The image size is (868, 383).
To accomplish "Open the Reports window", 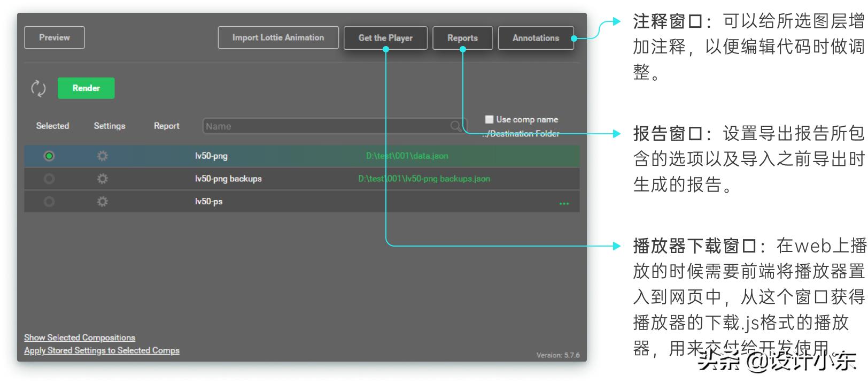I will (462, 38).
